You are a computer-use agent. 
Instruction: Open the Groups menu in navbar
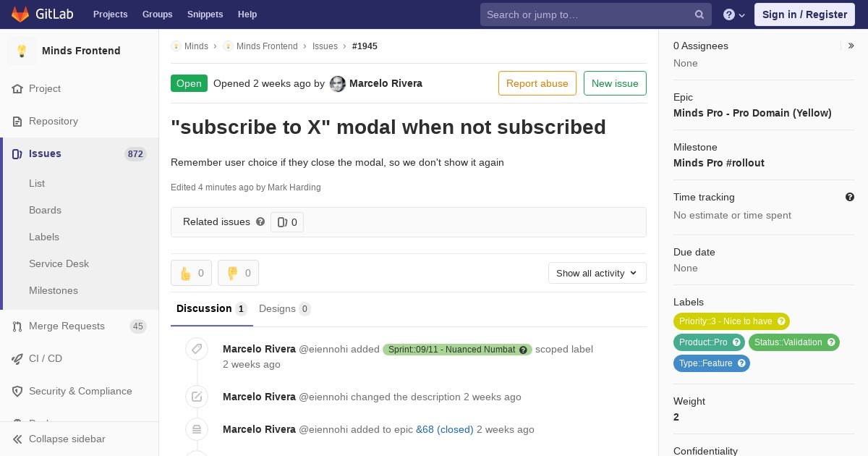157,14
